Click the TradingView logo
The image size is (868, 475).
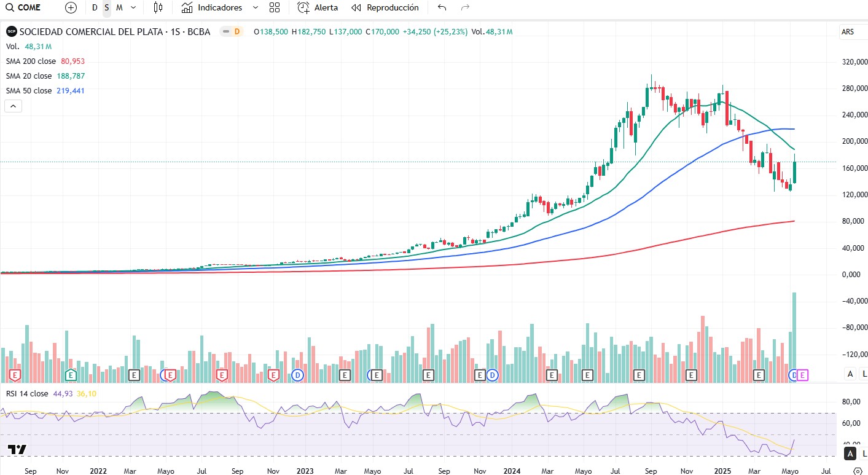(18, 449)
